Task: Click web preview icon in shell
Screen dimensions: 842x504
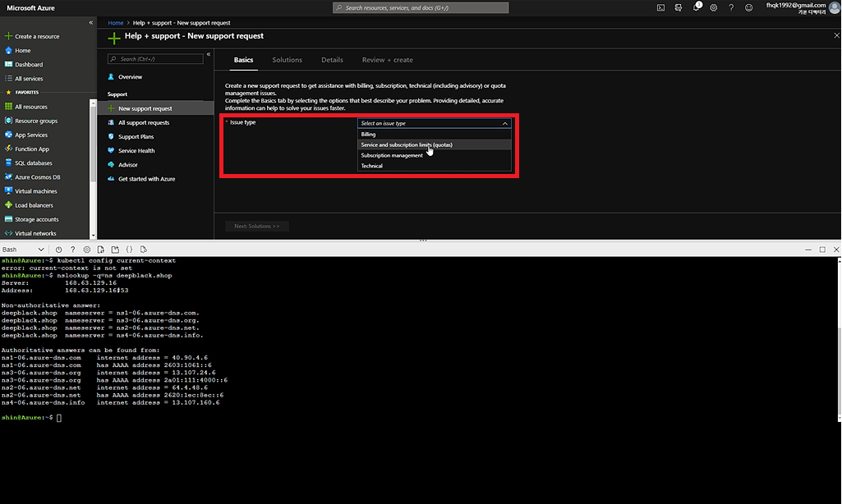Action: [144, 250]
